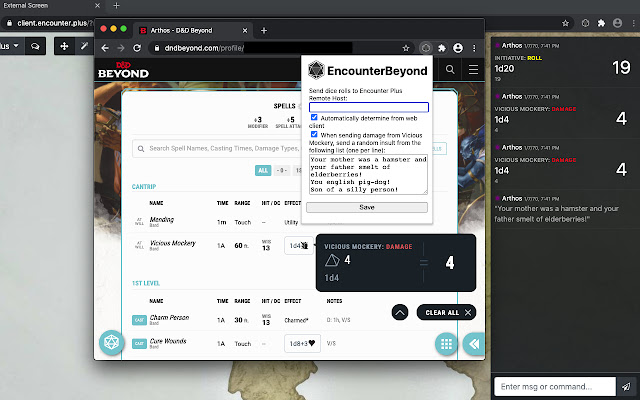Select the wand tool in Encounter Plus toolbar
640x400 pixels.
(84, 46)
